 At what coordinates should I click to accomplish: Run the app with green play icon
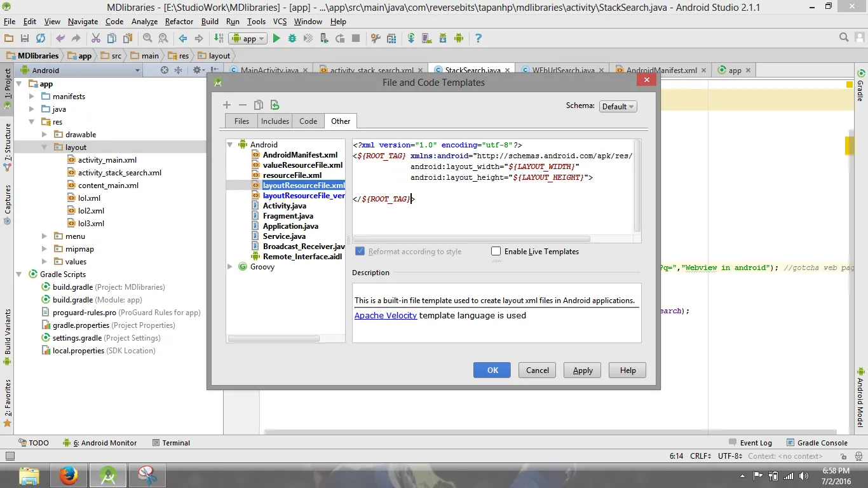(x=276, y=38)
